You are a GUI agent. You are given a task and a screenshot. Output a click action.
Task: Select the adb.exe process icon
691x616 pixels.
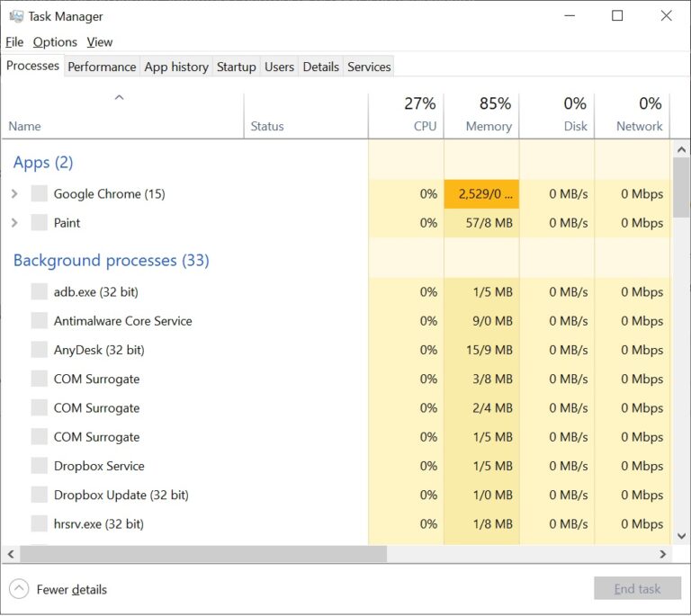click(x=40, y=292)
